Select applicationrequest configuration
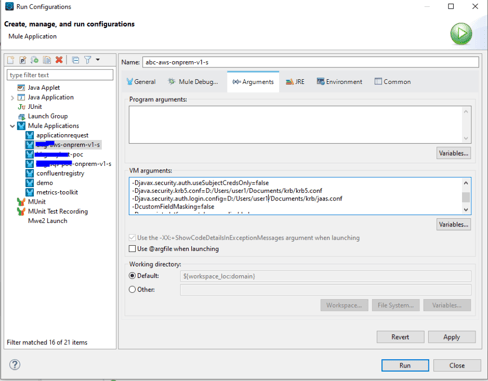The image size is (488, 381). pos(62,135)
